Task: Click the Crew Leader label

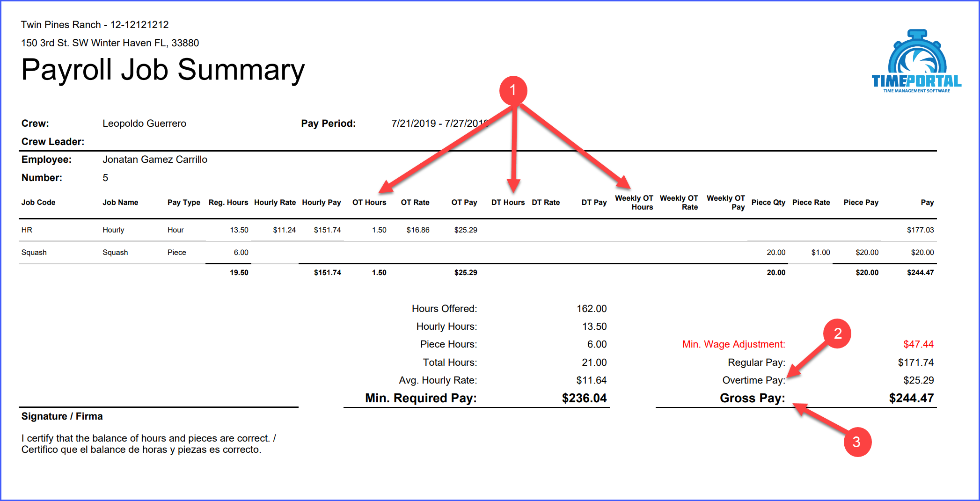Action: coord(53,142)
